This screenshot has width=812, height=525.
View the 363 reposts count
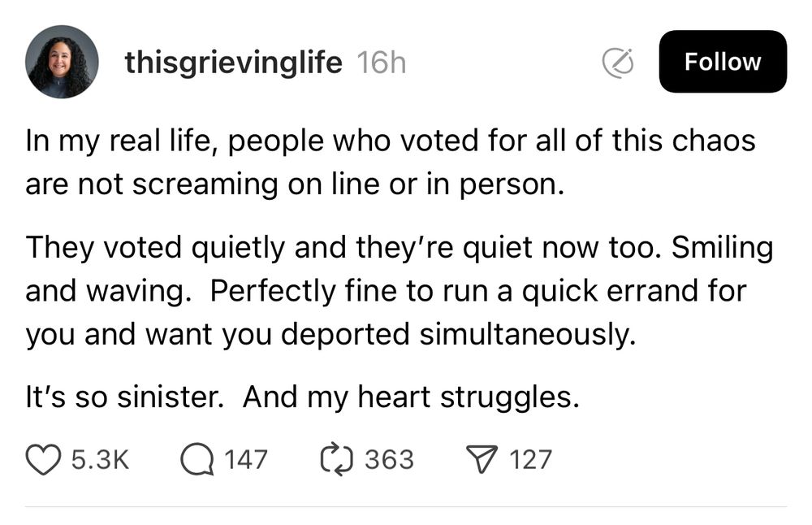pyautogui.click(x=389, y=460)
